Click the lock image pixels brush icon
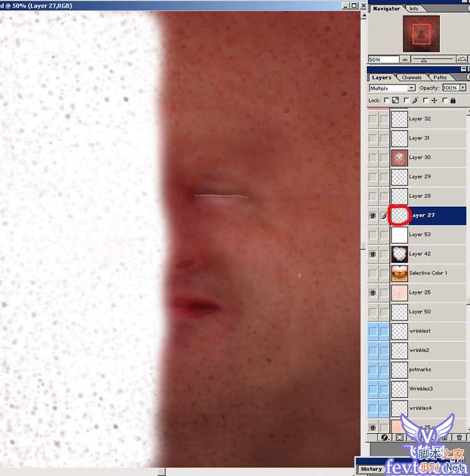This screenshot has height=476, width=470. [x=416, y=100]
